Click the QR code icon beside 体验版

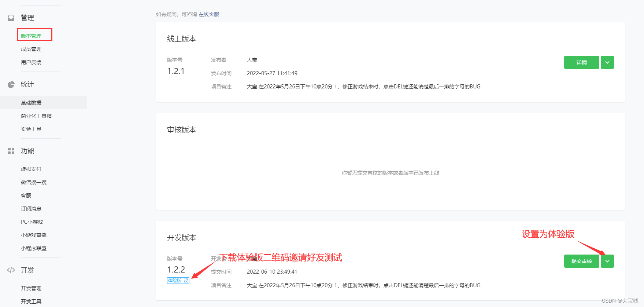tap(186, 281)
